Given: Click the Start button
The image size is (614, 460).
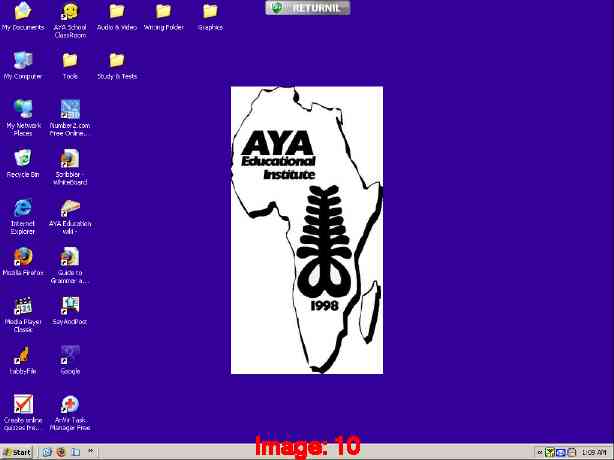Looking at the screenshot, I should tap(17, 452).
